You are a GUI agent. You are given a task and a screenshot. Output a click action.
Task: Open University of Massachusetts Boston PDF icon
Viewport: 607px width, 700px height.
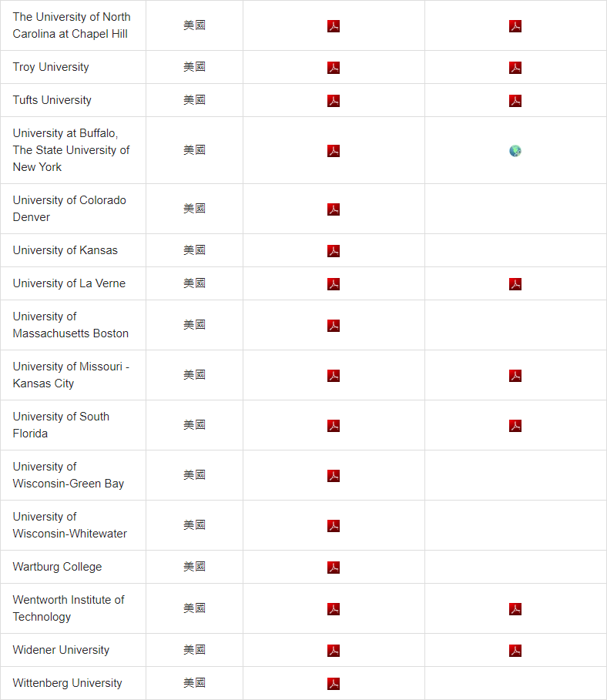[334, 326]
